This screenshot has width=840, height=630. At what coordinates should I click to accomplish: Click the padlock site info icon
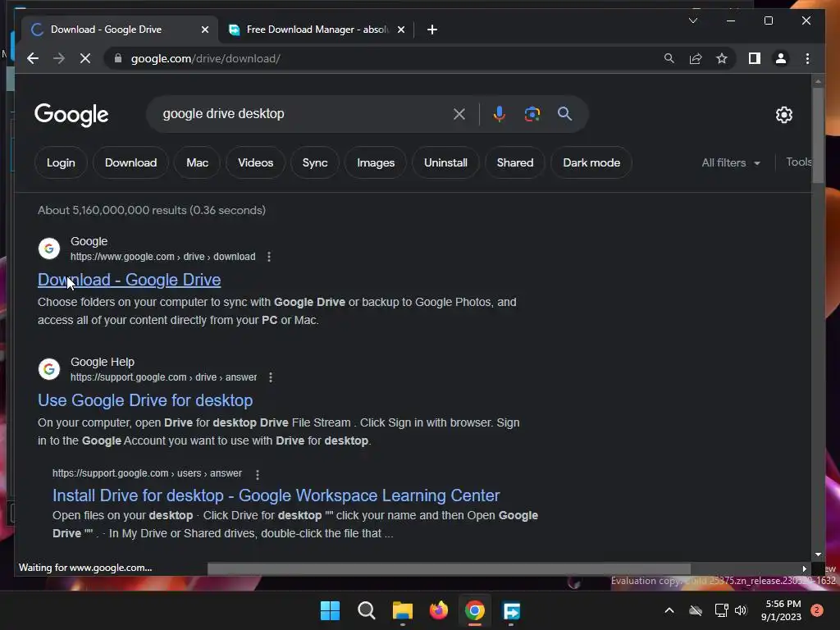coord(118,58)
